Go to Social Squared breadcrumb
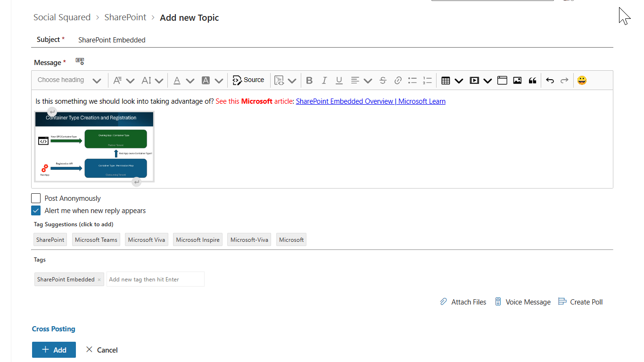644x362 pixels. (62, 17)
